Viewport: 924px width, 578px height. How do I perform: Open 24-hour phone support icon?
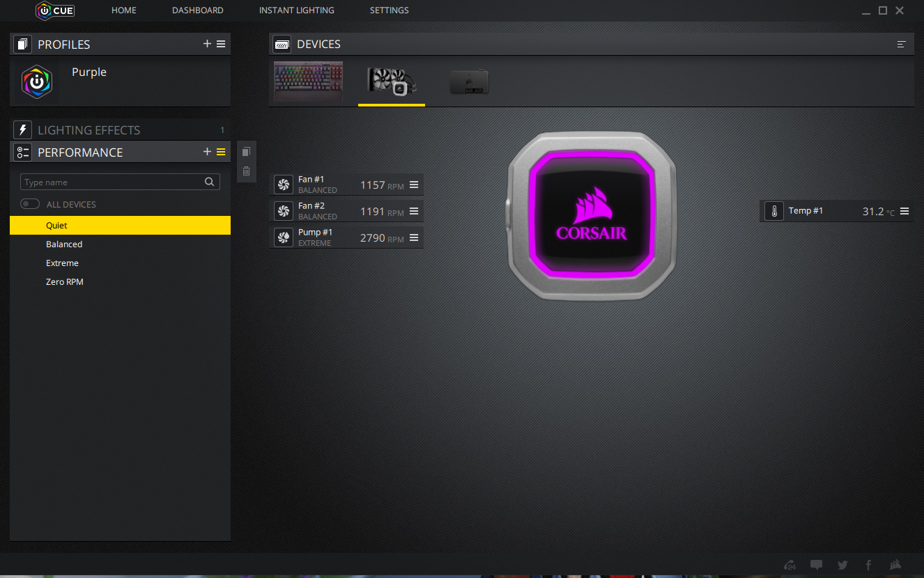pos(790,565)
